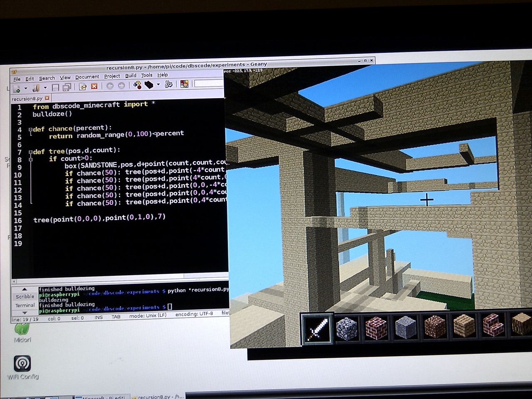This screenshot has width=532, height=399.
Task: Close the recursion8.py tab with its X
Action: (47, 98)
